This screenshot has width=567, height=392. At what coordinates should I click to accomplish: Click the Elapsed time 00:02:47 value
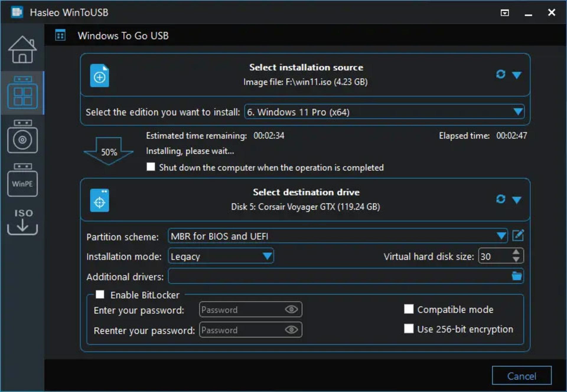(511, 136)
